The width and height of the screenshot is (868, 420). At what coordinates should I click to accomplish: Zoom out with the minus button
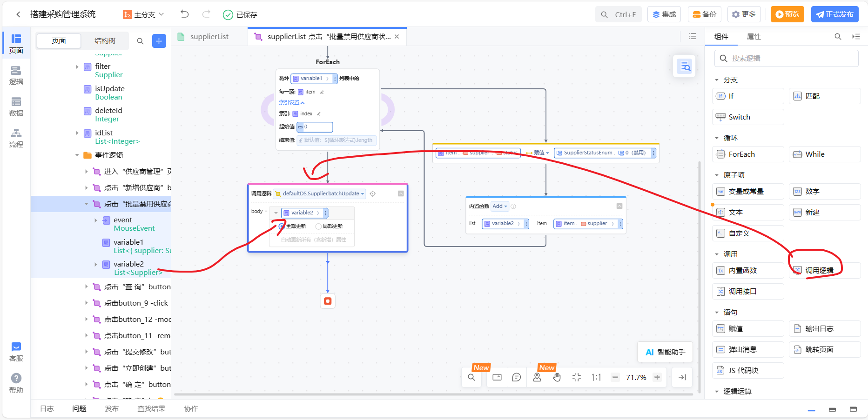[x=615, y=377]
